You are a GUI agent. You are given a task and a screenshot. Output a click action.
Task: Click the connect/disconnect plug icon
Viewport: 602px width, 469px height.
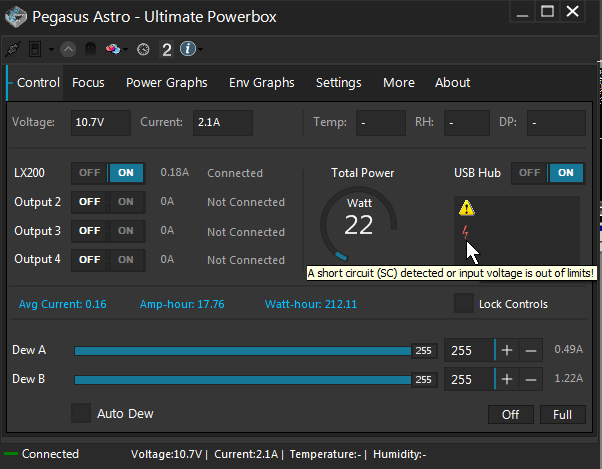point(13,49)
